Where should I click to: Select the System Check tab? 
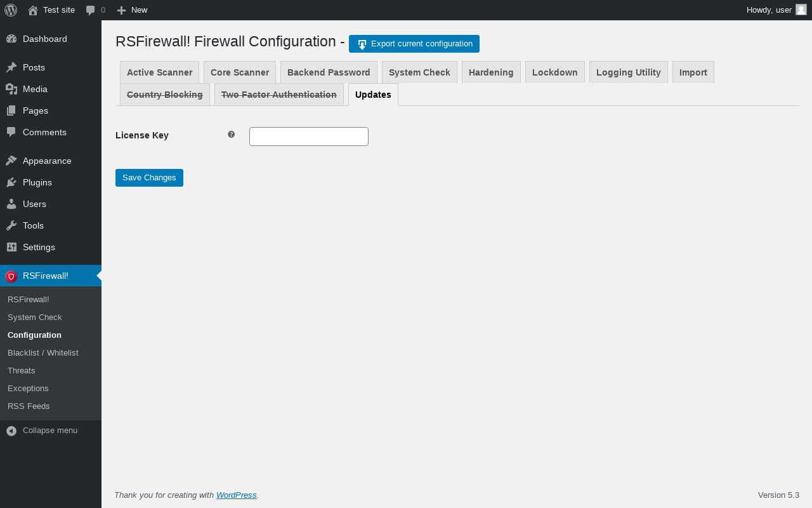(419, 72)
